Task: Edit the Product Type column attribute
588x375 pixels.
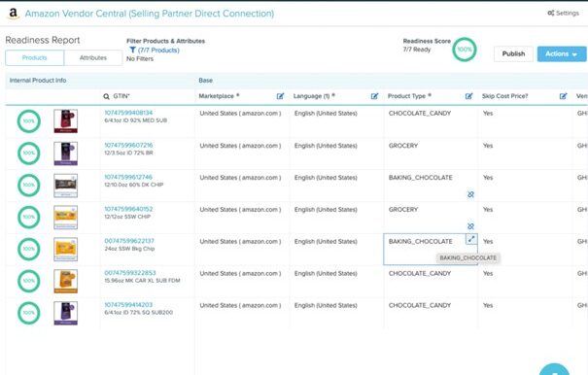Action: pos(468,96)
